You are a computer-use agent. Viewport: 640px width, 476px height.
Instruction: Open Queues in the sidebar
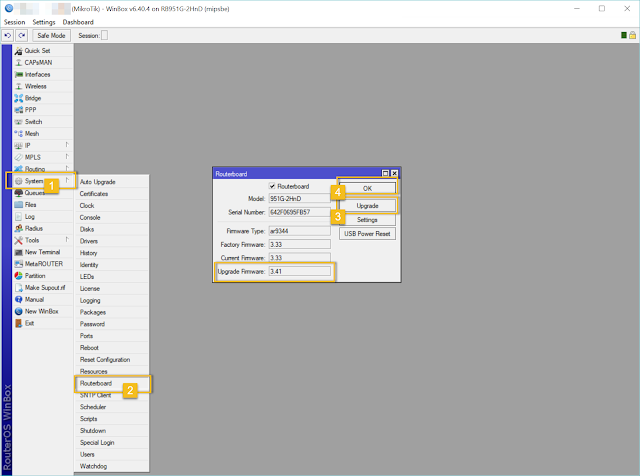[x=43, y=193]
